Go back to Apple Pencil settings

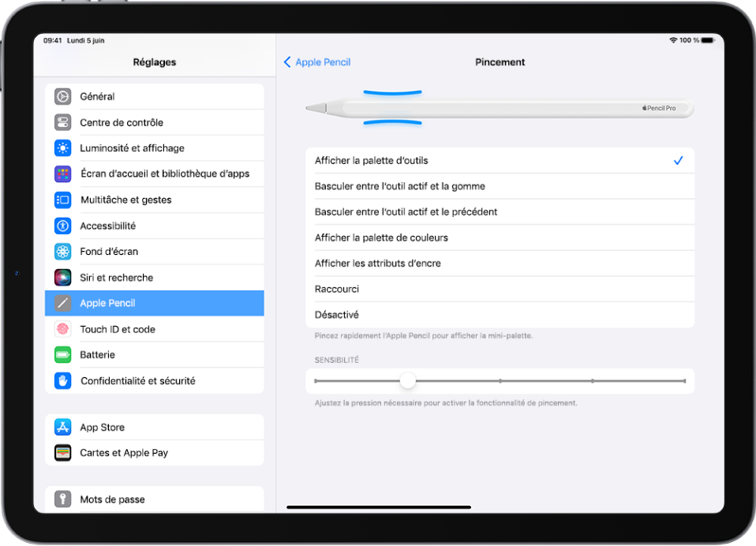point(317,62)
